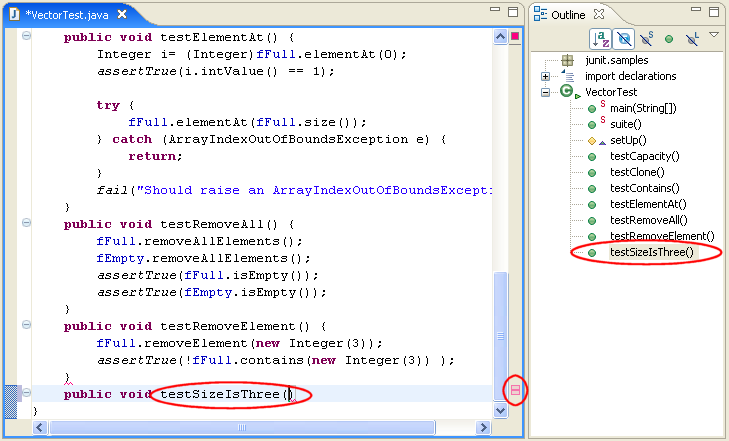
Task: Collapse the VectorTest class node
Action: click(x=545, y=92)
